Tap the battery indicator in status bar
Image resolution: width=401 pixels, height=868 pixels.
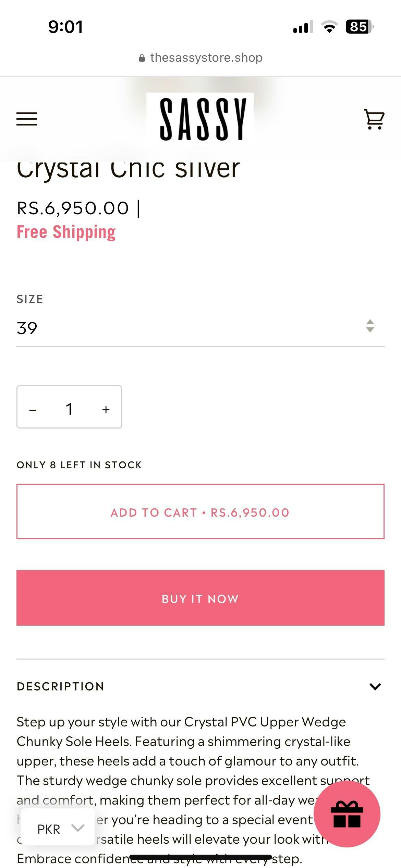359,27
